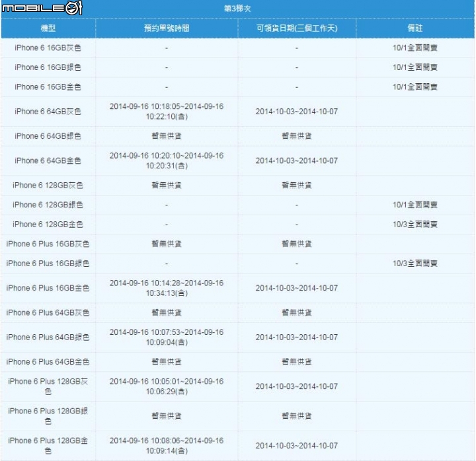Click 10/1全面開賣 note for iPhone 6 128GB銀色
The width and height of the screenshot is (476, 461).
[415, 205]
